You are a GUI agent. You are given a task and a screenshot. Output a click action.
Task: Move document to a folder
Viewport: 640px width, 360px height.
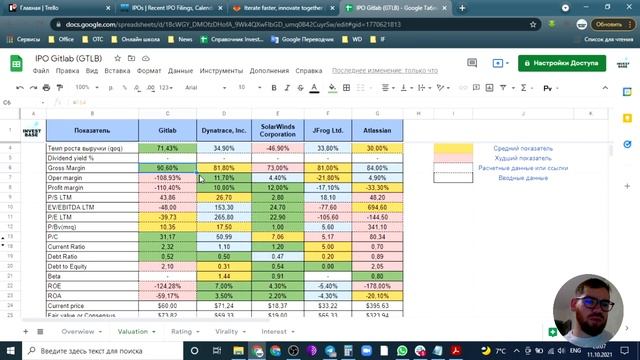pyautogui.click(x=131, y=58)
